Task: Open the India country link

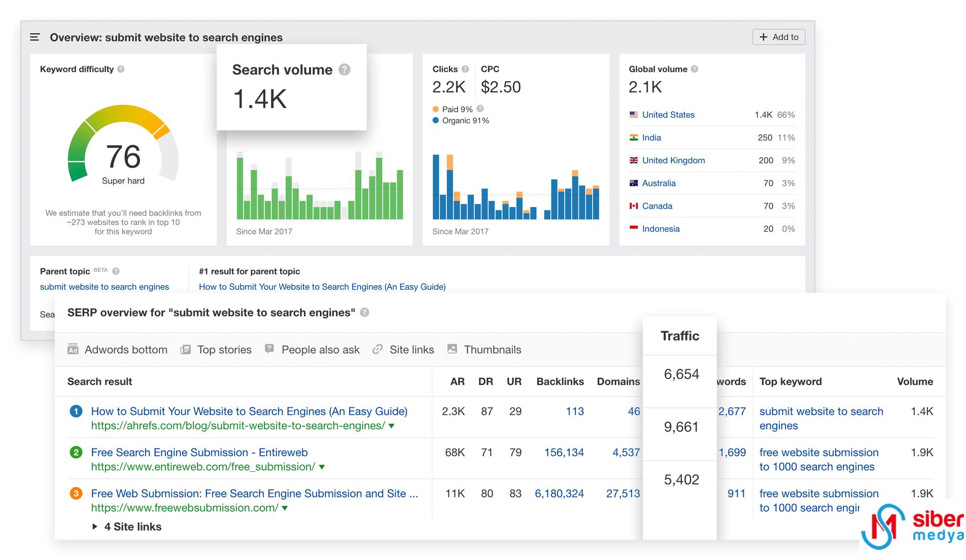Action: (x=651, y=137)
